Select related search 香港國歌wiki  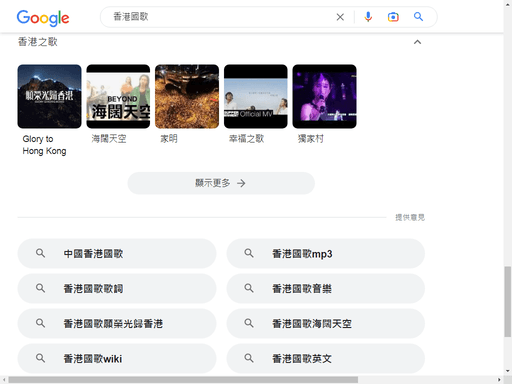point(117,359)
